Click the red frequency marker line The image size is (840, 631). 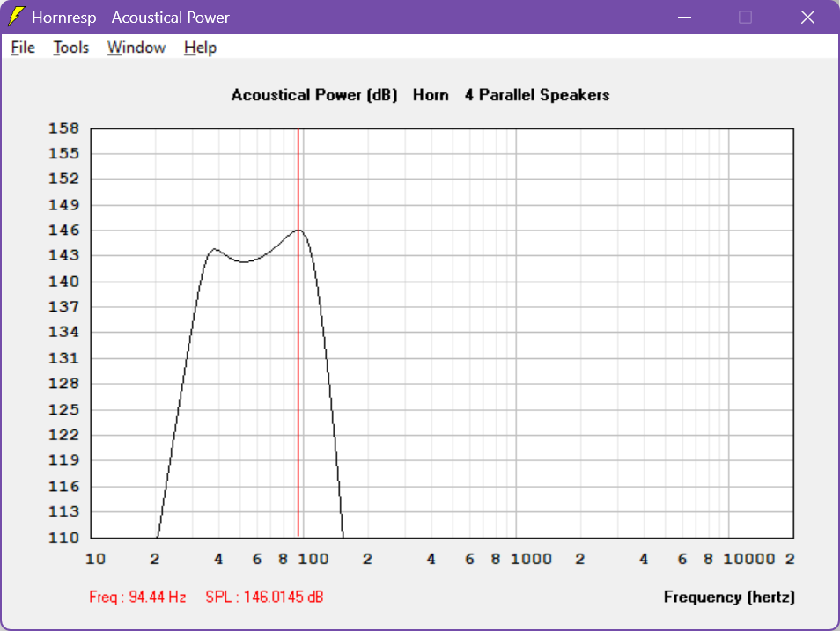tap(298, 332)
